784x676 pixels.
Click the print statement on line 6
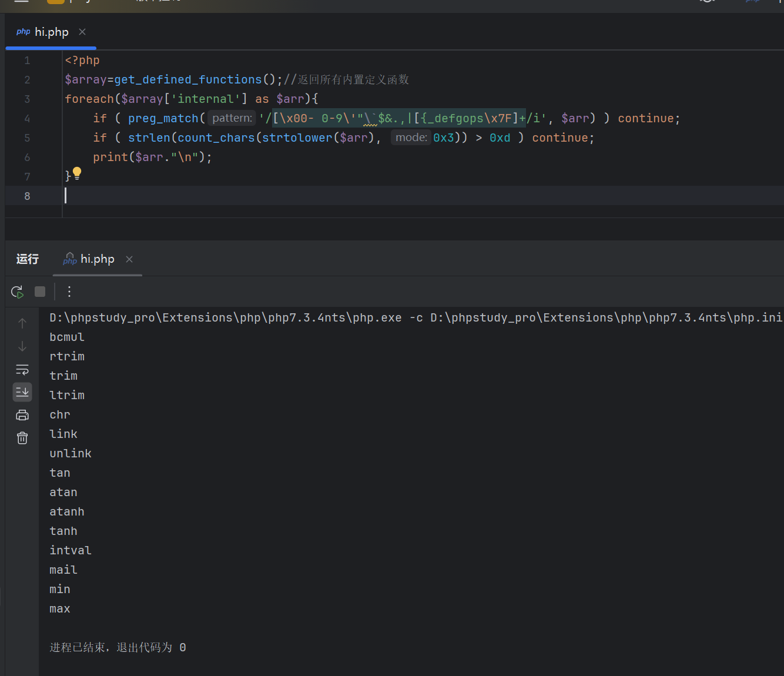(x=152, y=158)
